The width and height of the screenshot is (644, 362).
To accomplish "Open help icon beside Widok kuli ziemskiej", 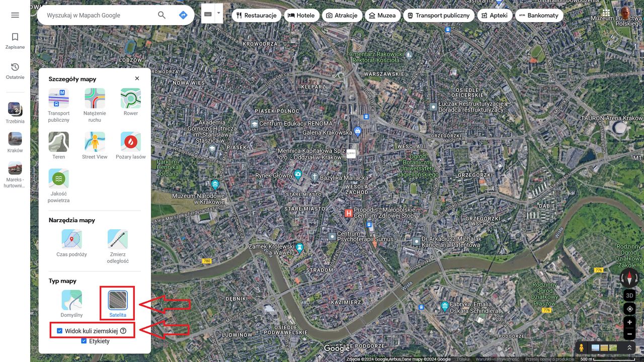I will coord(123,331).
